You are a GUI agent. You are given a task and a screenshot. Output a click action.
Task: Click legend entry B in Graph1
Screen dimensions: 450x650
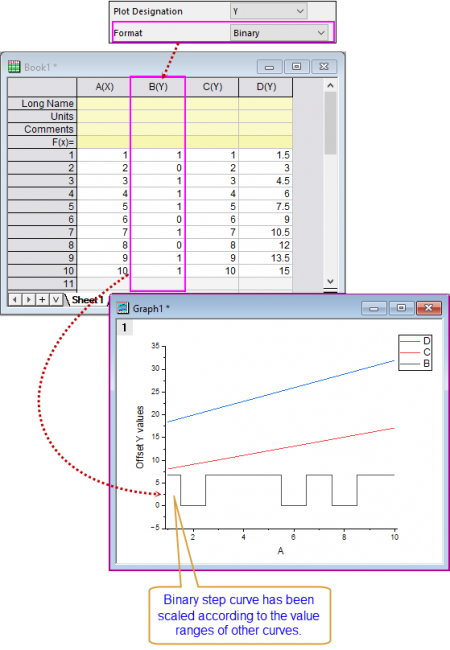click(x=415, y=364)
